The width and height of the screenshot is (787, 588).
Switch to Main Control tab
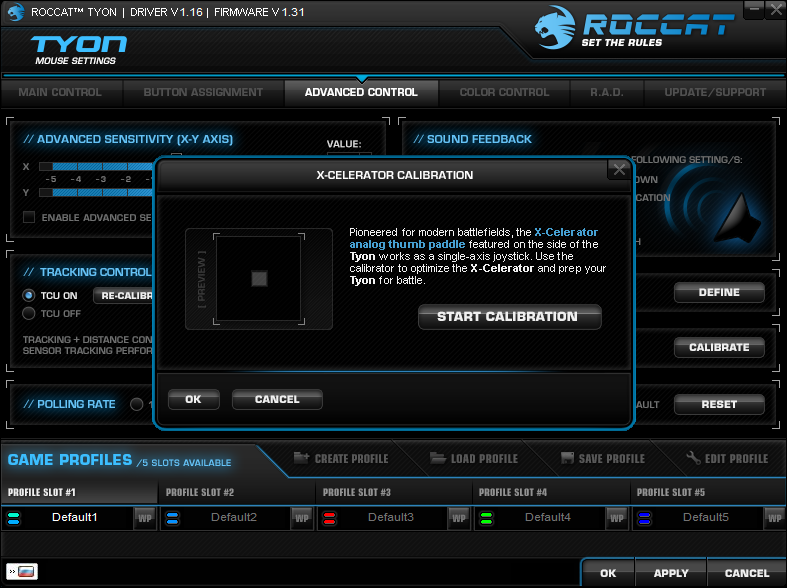[x=60, y=92]
